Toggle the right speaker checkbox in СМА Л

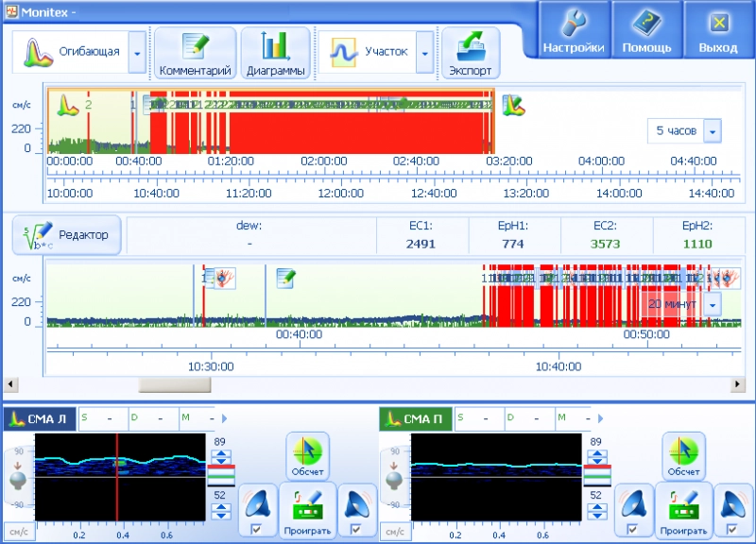(x=355, y=530)
